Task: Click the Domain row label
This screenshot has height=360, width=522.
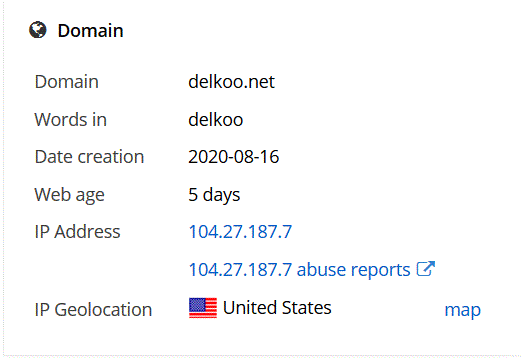Action: [67, 82]
